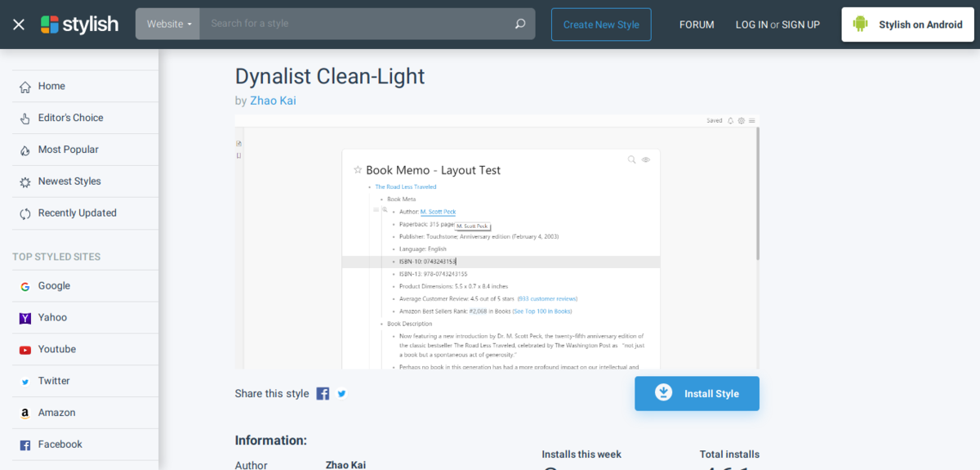Open Stylish on Android button
Image resolution: width=980 pixels, height=470 pixels.
point(908,25)
